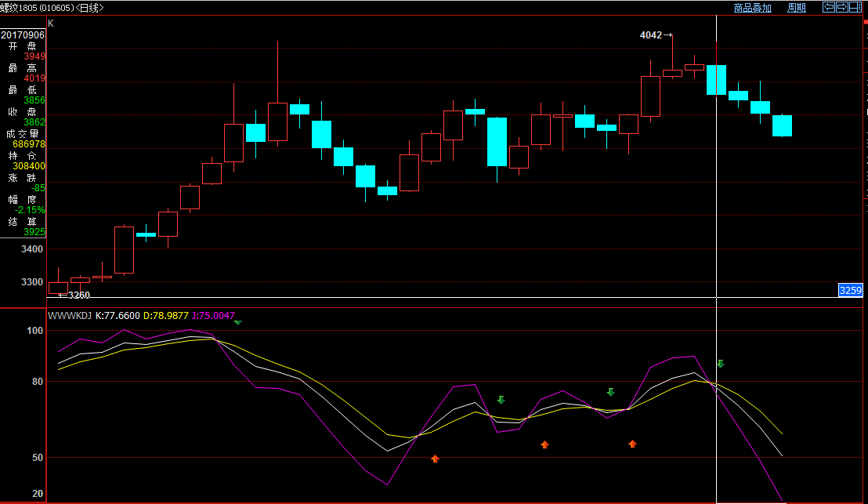Viewport: 868px width, 504px height.
Task: Click the magenta J:75.0047 value readout
Action: coord(213,316)
